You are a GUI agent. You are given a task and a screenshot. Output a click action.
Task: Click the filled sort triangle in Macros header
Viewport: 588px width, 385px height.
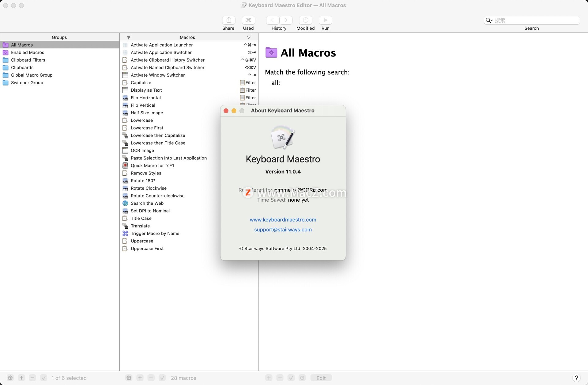(129, 37)
